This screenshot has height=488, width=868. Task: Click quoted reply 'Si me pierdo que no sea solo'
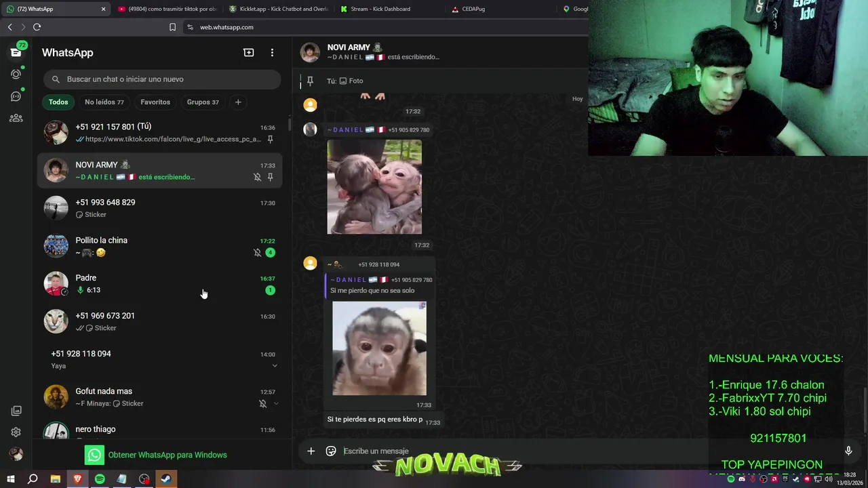pos(380,285)
